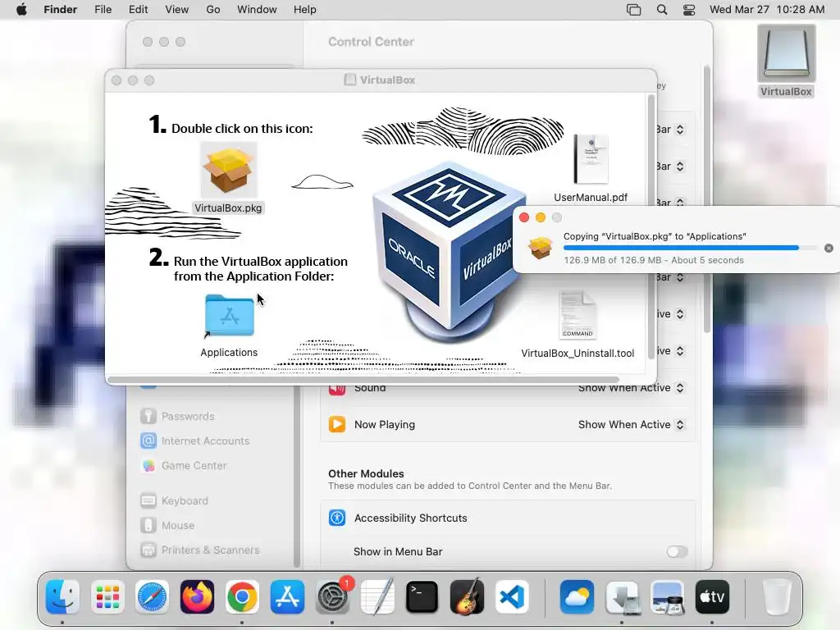Launch Visual Studio Code from Dock

click(512, 596)
